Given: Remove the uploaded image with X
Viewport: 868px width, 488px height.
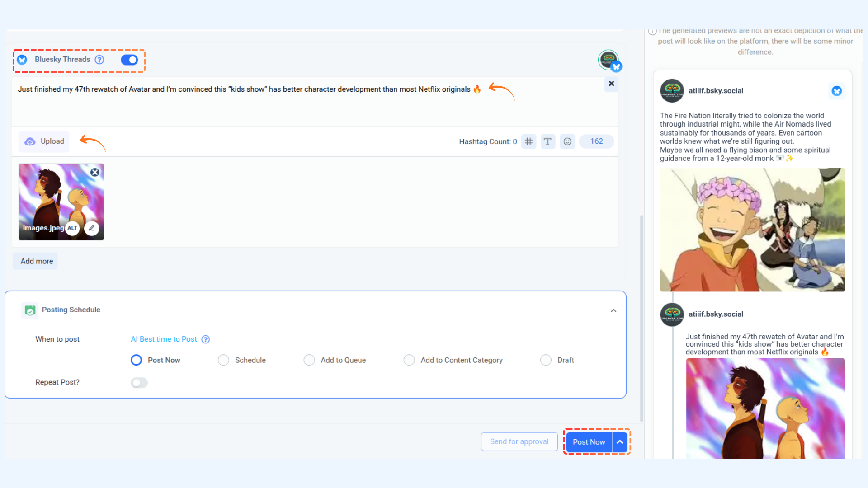Looking at the screenshot, I should pos(95,172).
